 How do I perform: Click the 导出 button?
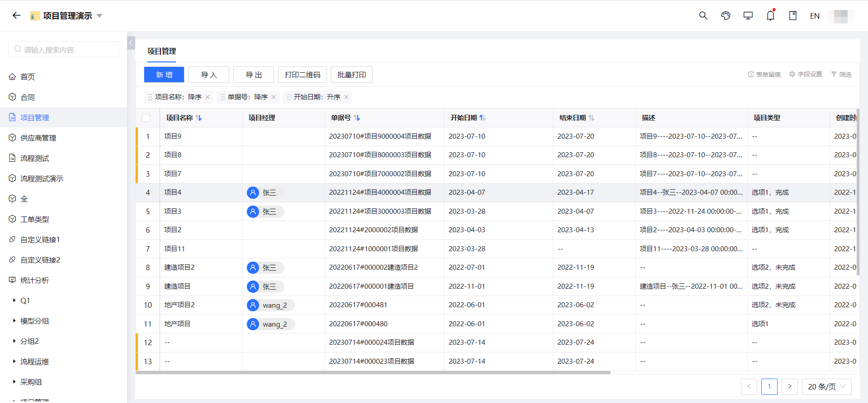(x=254, y=75)
